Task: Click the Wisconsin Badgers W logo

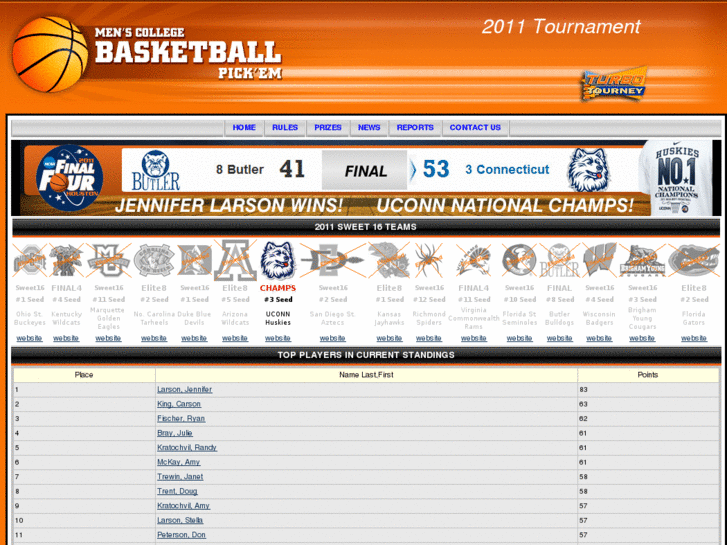Action: point(599,260)
